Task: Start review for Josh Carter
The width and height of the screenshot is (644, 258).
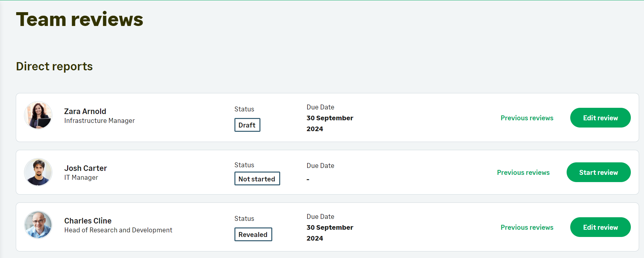Action: 598,172
